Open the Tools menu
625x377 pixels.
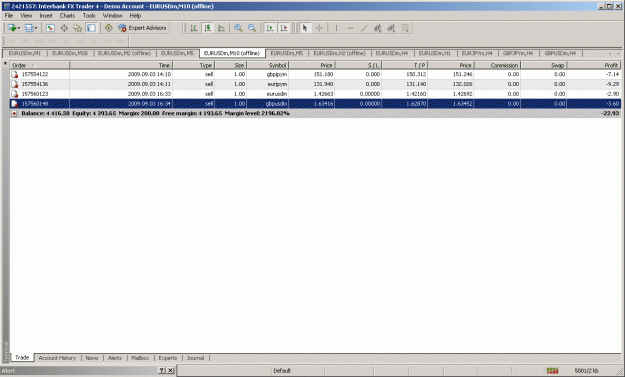(x=89, y=16)
